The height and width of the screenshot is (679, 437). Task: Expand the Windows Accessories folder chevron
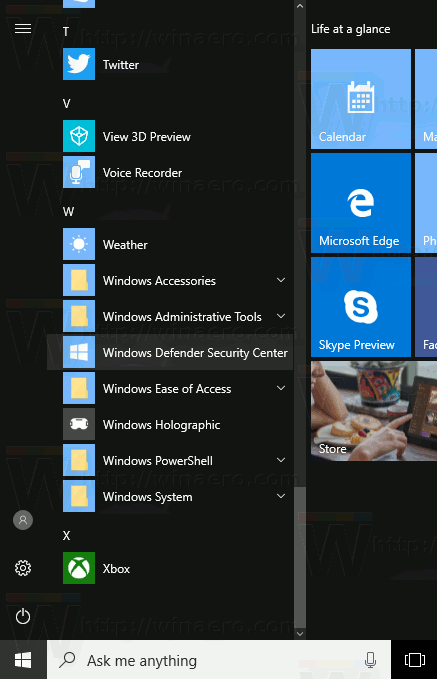[x=281, y=280]
